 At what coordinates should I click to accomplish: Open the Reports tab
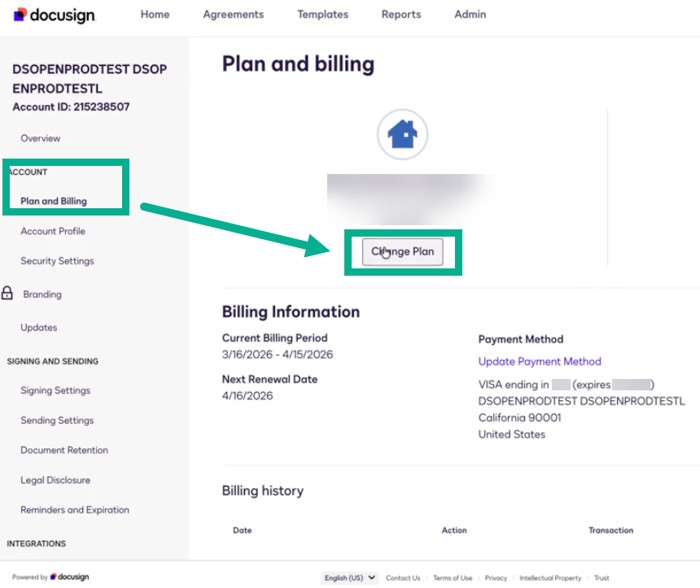pyautogui.click(x=401, y=15)
